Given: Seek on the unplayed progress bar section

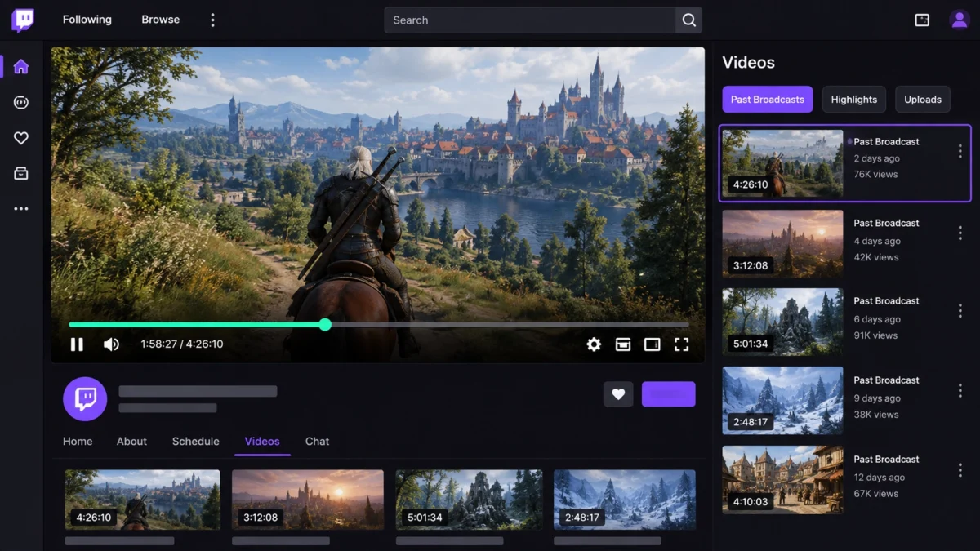Looking at the screenshot, I should [510, 325].
